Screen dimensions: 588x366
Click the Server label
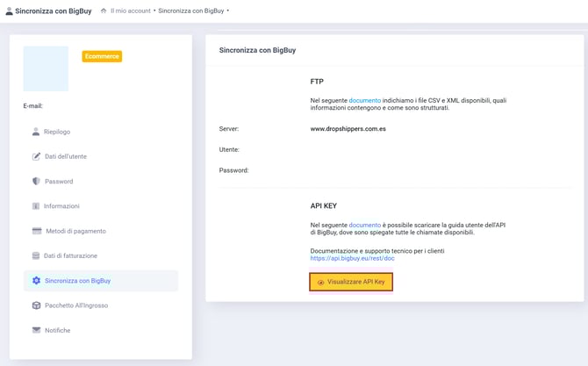[229, 129]
